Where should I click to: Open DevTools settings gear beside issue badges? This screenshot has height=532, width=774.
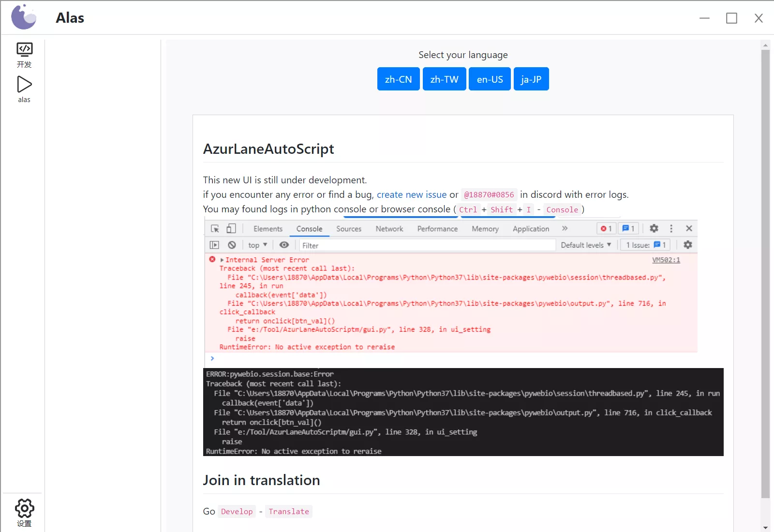click(654, 228)
